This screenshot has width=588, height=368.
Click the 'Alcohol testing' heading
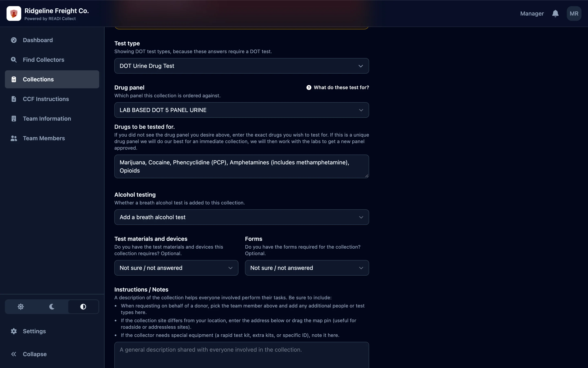[135, 195]
